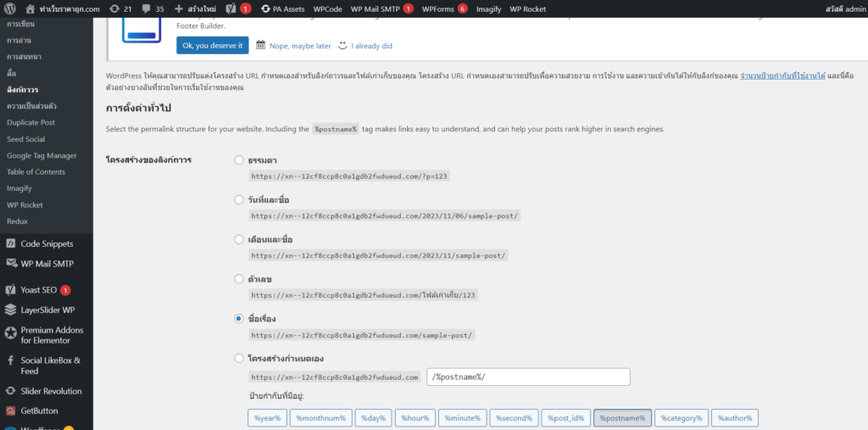Open WP Rocket in the settings submenu

[x=25, y=205]
